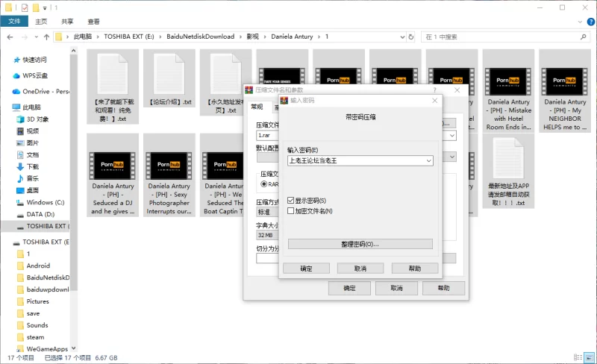Select the 3D 对象 sidebar item
Viewport: 597px width, 364px height.
tap(37, 119)
